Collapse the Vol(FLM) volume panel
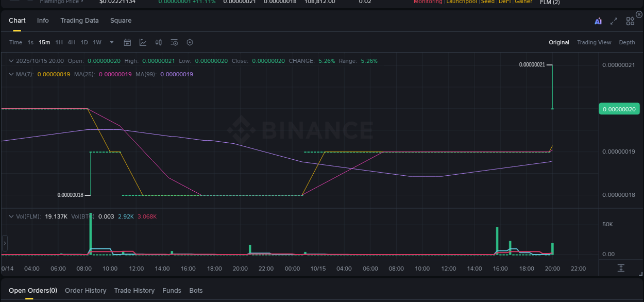The image size is (644, 302). 10,216
